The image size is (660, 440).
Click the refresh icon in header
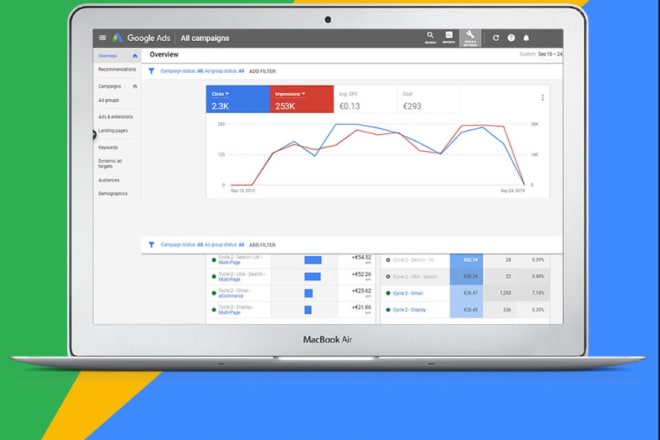tap(496, 38)
